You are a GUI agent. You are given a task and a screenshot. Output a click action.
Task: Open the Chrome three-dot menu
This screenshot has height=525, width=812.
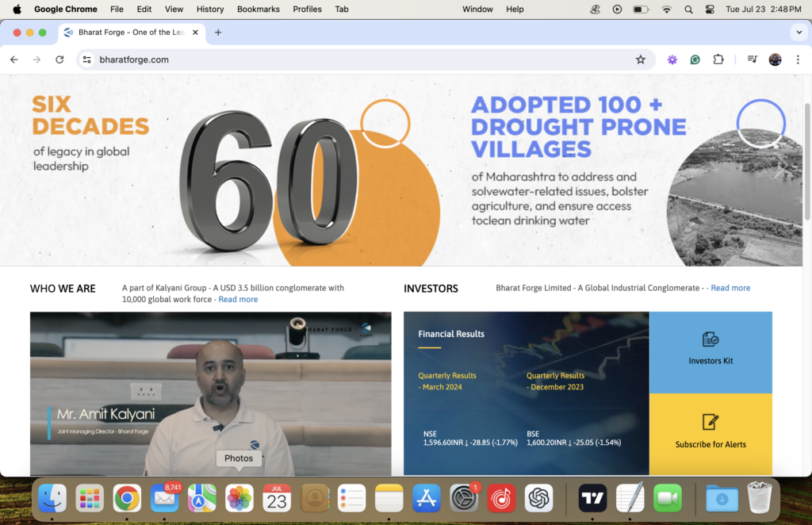click(x=797, y=59)
